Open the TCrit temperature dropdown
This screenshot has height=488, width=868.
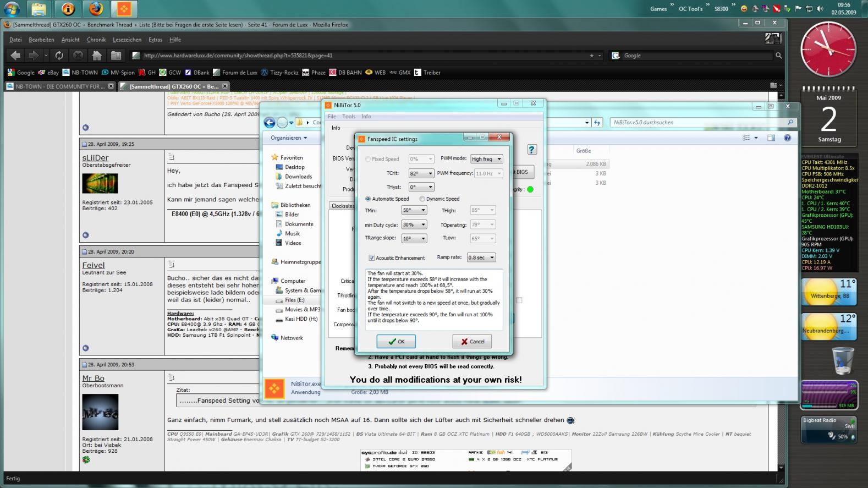point(421,173)
